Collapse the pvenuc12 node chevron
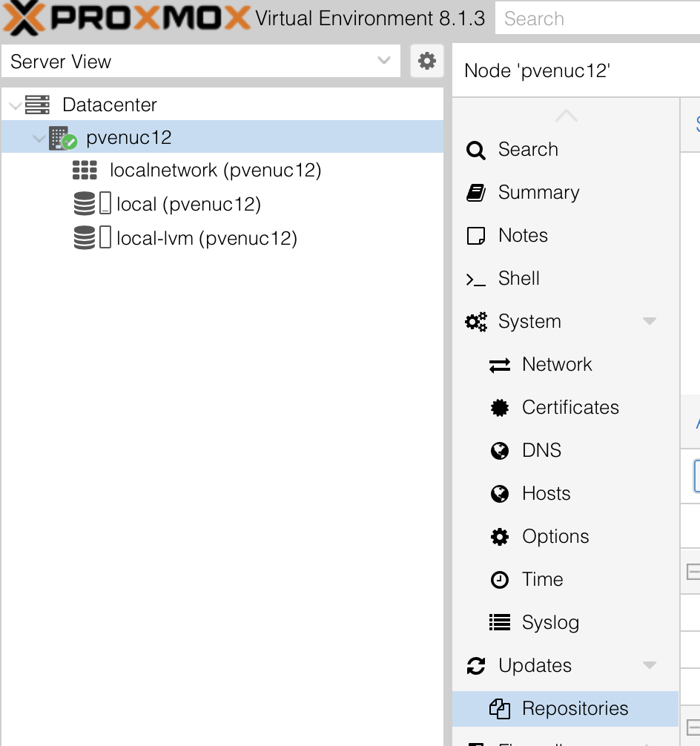 point(39,139)
